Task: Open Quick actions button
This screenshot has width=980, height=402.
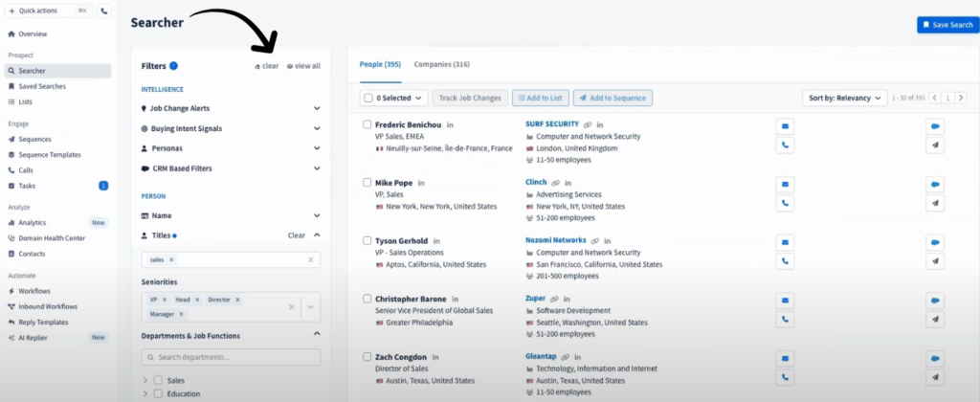Action: (x=48, y=11)
